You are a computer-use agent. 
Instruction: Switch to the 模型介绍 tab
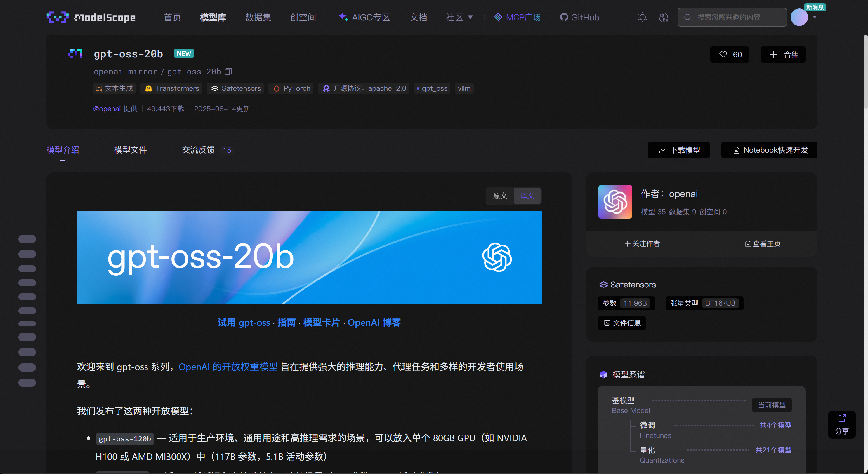(63, 150)
